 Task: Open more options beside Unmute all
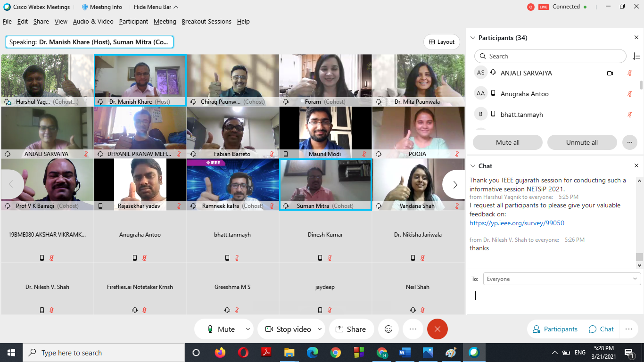[x=629, y=142]
